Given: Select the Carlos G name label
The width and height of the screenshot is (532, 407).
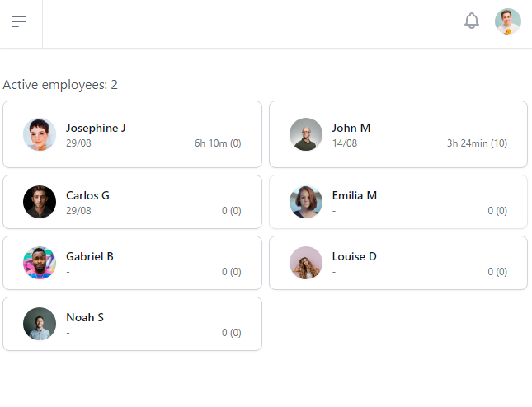Looking at the screenshot, I should (87, 195).
